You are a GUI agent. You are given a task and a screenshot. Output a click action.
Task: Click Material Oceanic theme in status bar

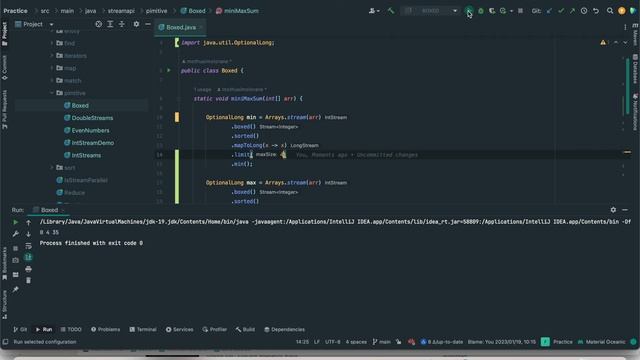602,342
